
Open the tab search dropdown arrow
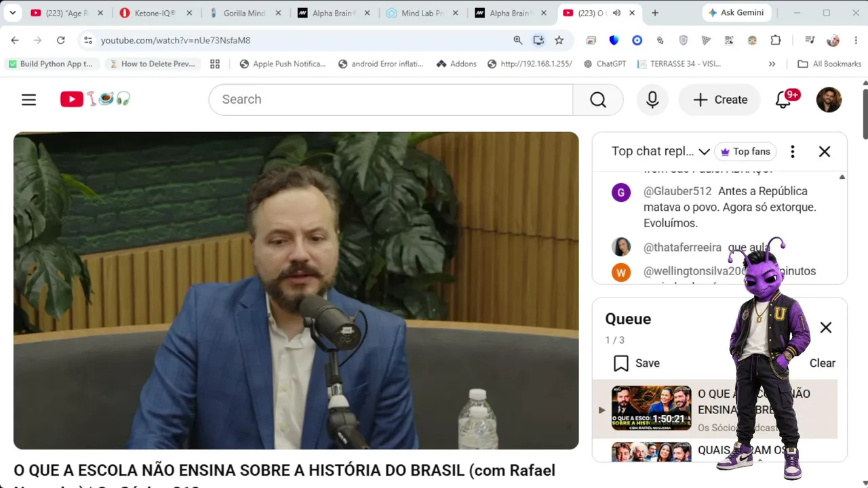click(x=12, y=13)
